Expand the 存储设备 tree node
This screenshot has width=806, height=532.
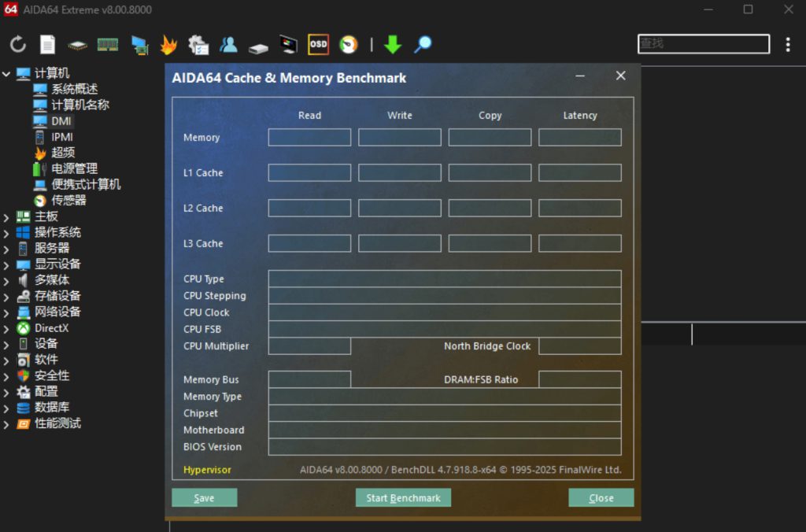tap(6, 297)
